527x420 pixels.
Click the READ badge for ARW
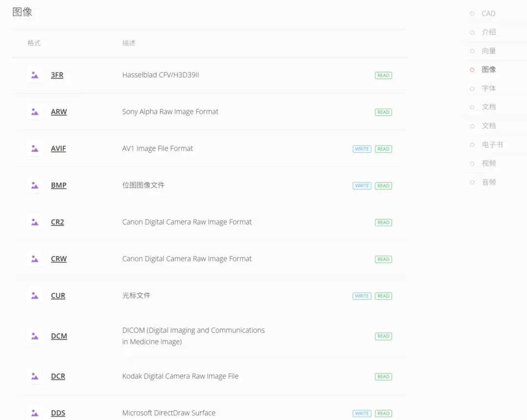(x=384, y=112)
